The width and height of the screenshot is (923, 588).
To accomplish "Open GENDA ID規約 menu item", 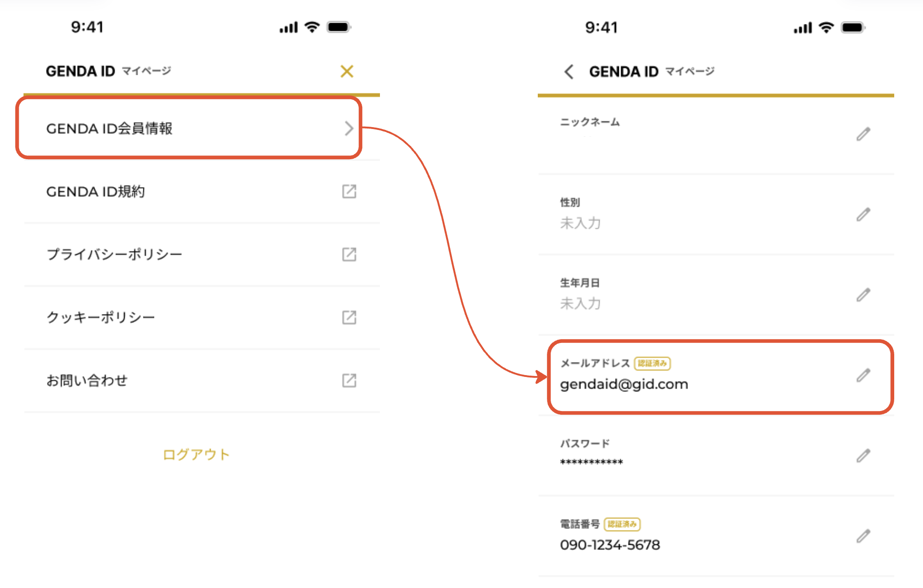I will [x=96, y=192].
